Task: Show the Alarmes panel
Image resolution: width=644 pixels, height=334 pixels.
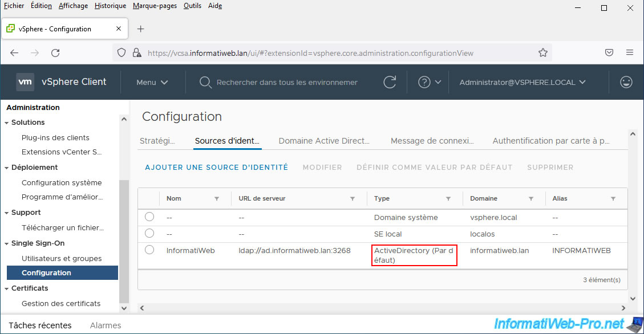Action: tap(106, 325)
